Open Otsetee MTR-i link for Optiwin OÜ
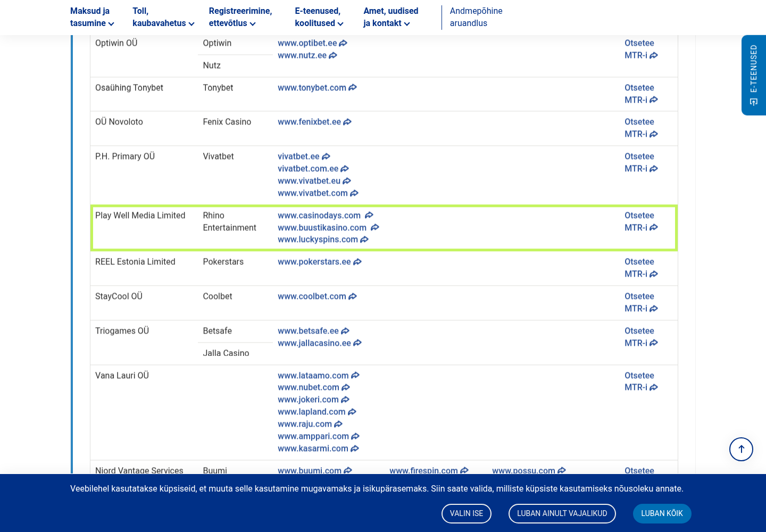The width and height of the screenshot is (766, 532). pos(641,49)
